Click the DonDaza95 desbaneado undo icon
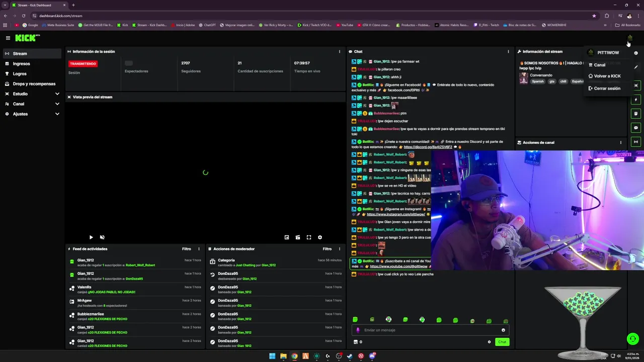This screenshot has width=644, height=362. [213, 276]
